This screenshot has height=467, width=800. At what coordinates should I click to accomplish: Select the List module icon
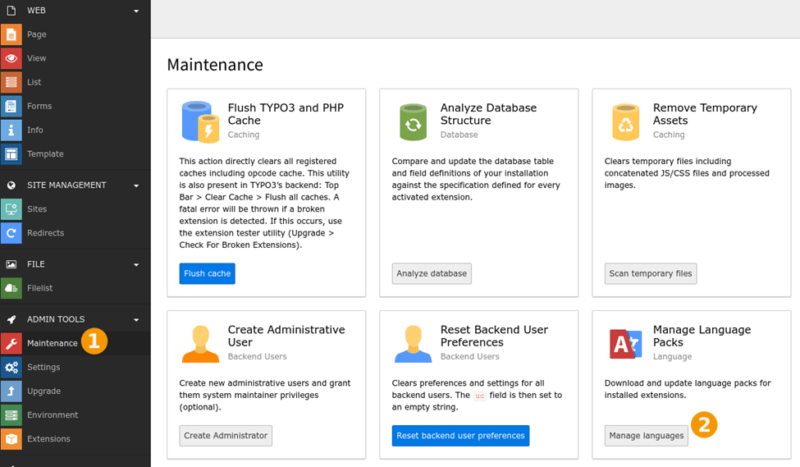[11, 82]
